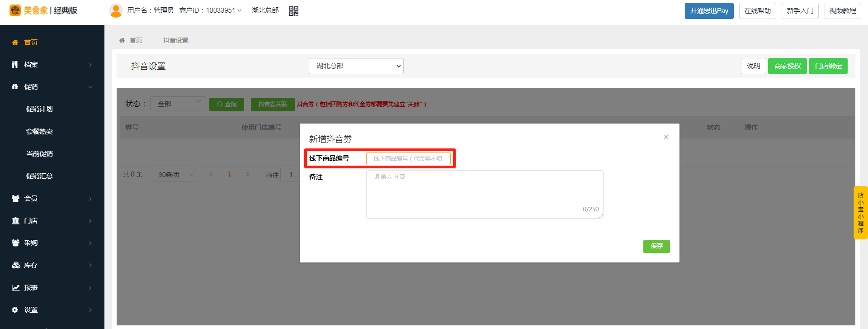The height and width of the screenshot is (329, 868).
Task: Open 在线帮助
Action: pos(758,11)
